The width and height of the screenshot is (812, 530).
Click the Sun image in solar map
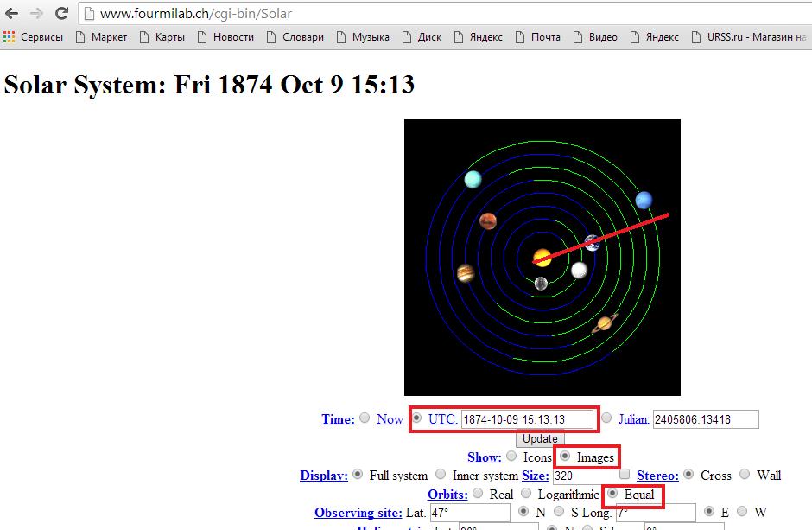pos(542,257)
